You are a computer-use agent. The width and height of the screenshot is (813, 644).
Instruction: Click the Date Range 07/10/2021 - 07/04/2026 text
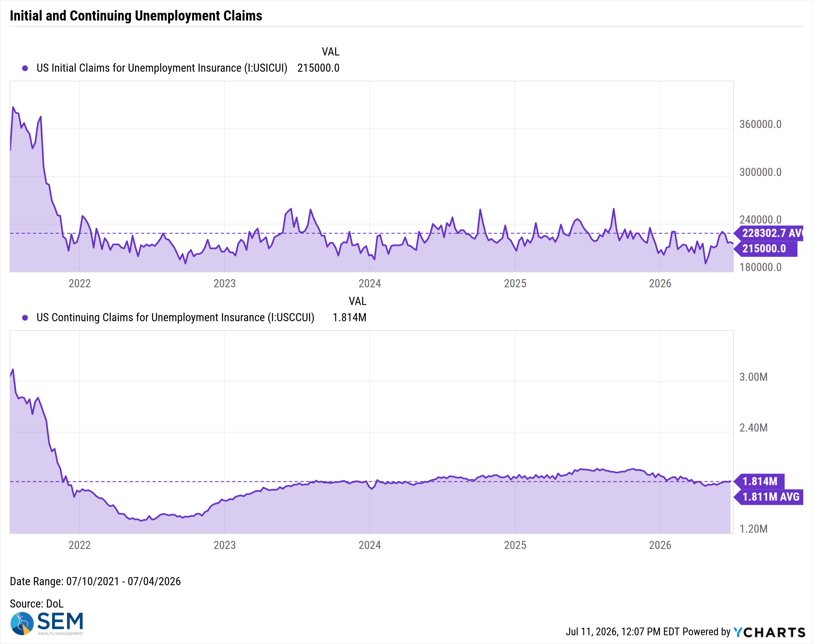pyautogui.click(x=95, y=581)
